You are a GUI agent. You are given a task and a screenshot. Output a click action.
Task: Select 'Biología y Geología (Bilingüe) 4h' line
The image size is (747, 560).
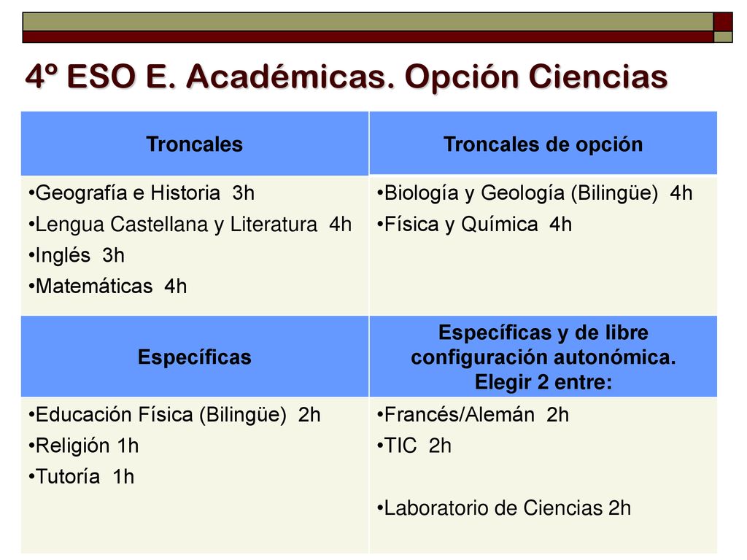pos(535,193)
